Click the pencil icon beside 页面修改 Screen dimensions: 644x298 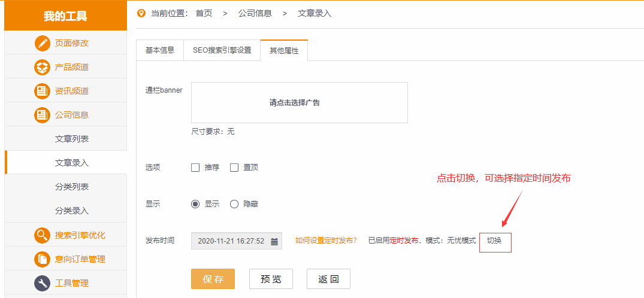tap(43, 43)
